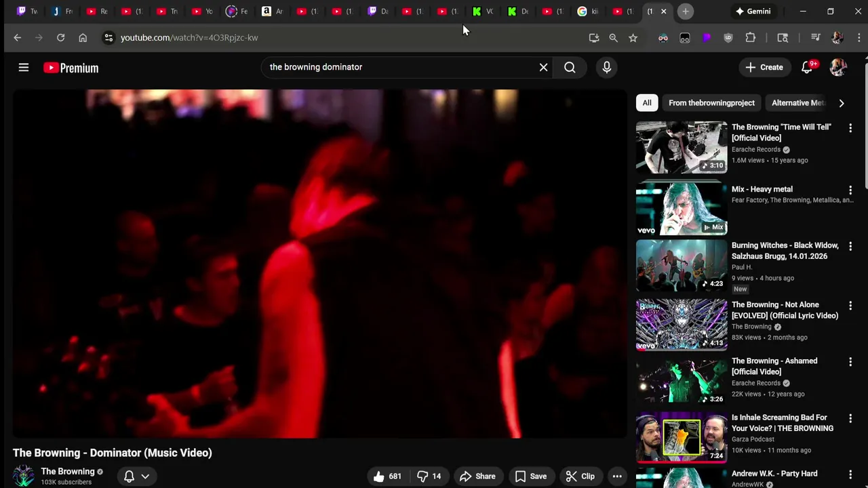Toggle the channel notification bell

[x=129, y=476]
